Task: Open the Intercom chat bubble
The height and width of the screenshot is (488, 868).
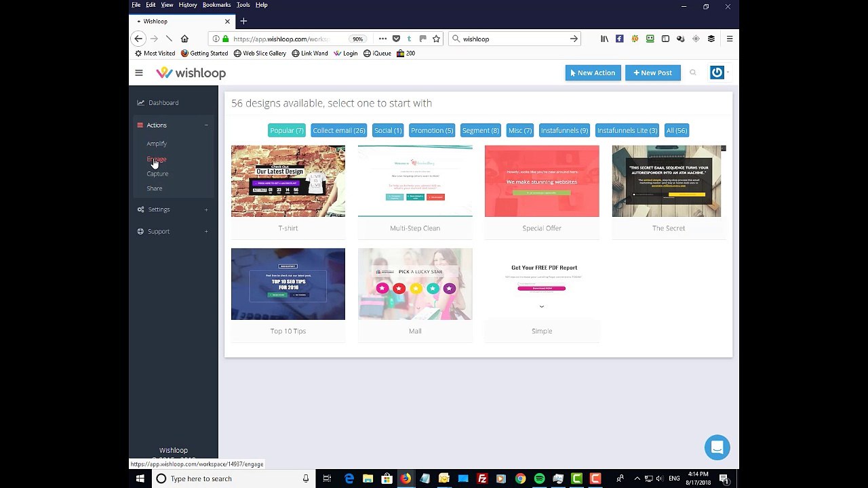Action: pyautogui.click(x=717, y=447)
